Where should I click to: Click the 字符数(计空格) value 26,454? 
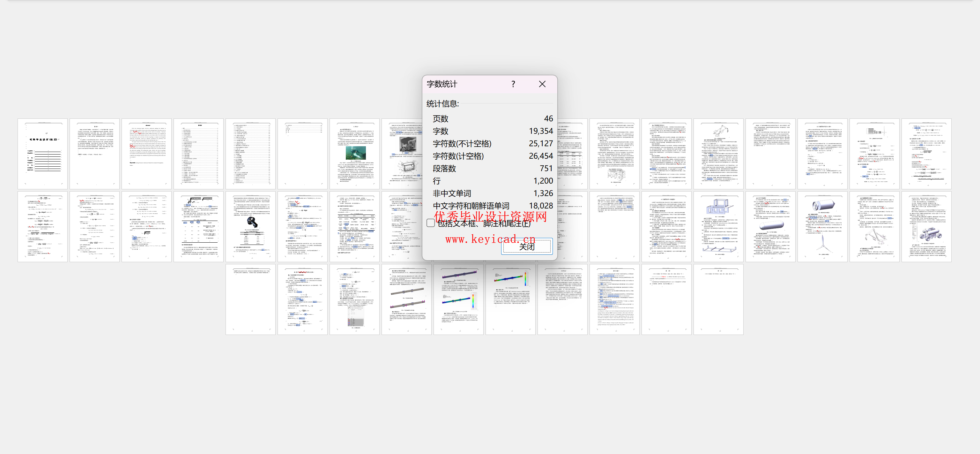[541, 156]
